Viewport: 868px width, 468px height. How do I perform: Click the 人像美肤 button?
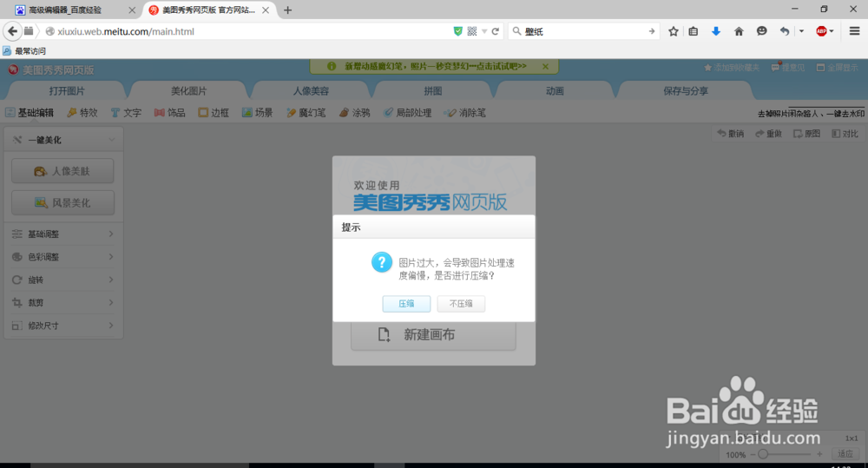click(x=62, y=171)
